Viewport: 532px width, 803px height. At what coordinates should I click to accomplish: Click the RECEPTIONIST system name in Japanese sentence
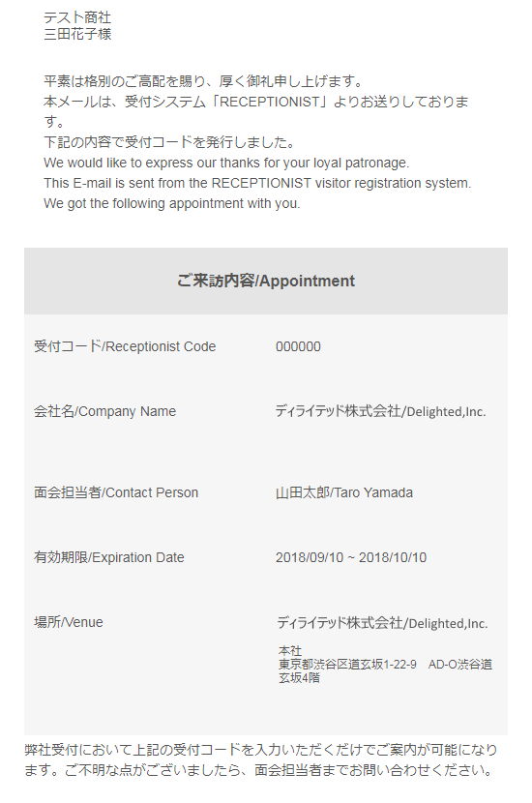click(270, 102)
